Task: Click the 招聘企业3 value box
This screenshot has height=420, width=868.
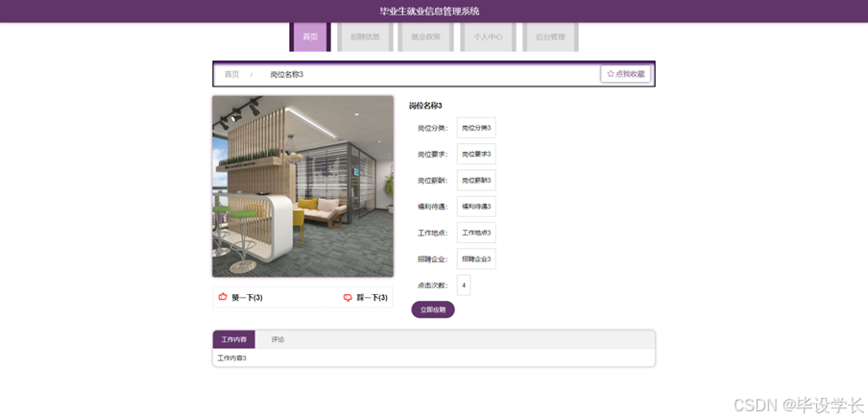Action: point(476,259)
